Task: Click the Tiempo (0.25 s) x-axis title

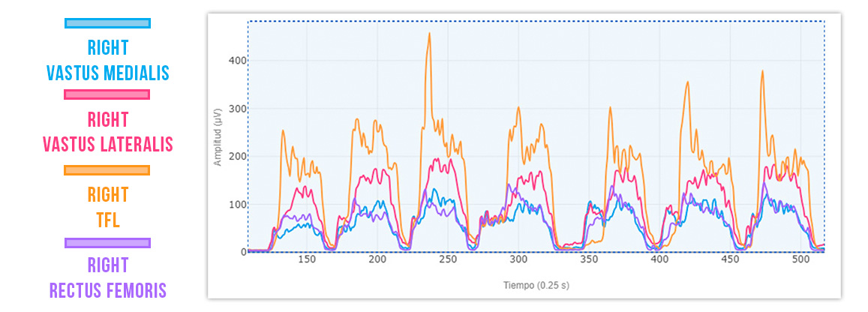Action: coord(536,286)
